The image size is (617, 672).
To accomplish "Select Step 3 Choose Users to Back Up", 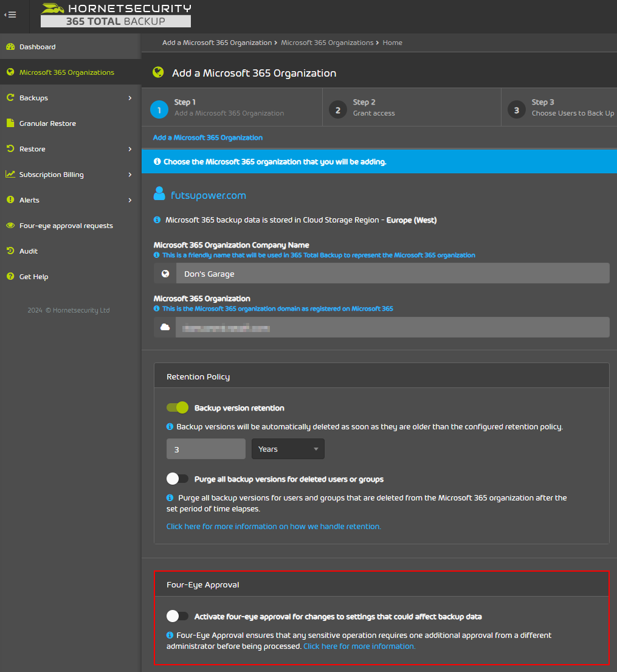I will [559, 107].
